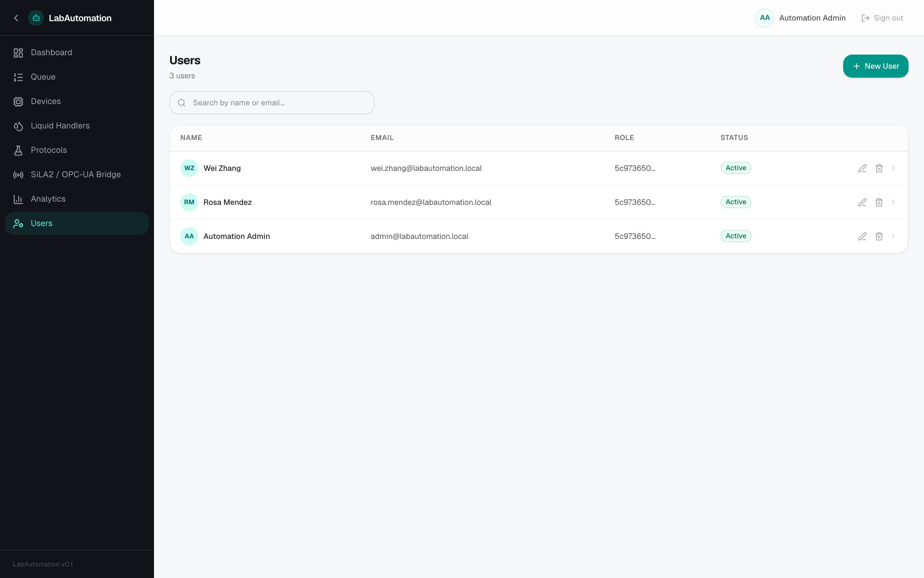Click Automation Admin's Active status badge
The image size is (924, 578).
(x=736, y=236)
